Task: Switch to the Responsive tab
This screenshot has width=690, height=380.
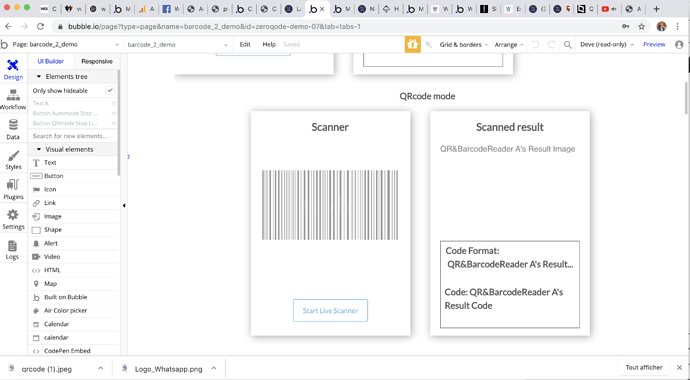Action: pyautogui.click(x=97, y=61)
